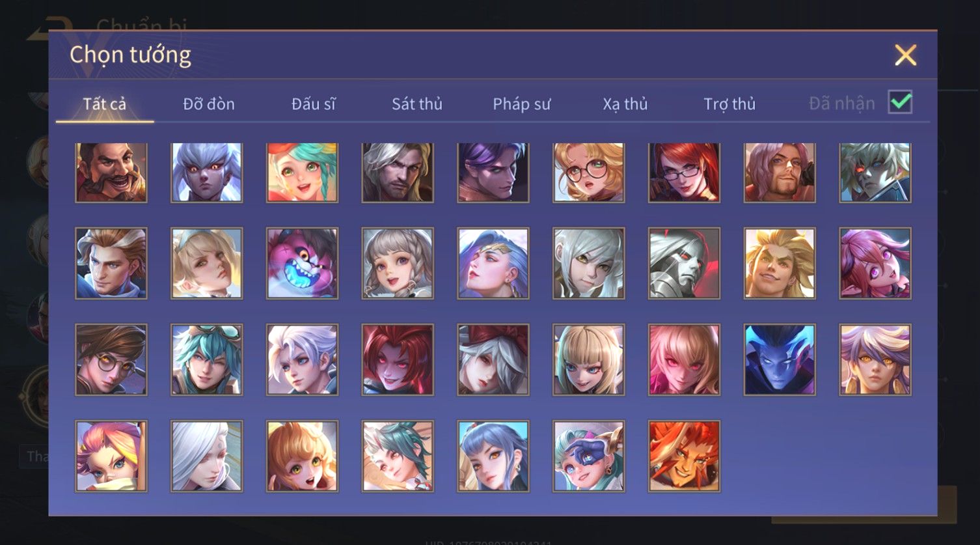Choose the silver armored masked hero

(684, 263)
